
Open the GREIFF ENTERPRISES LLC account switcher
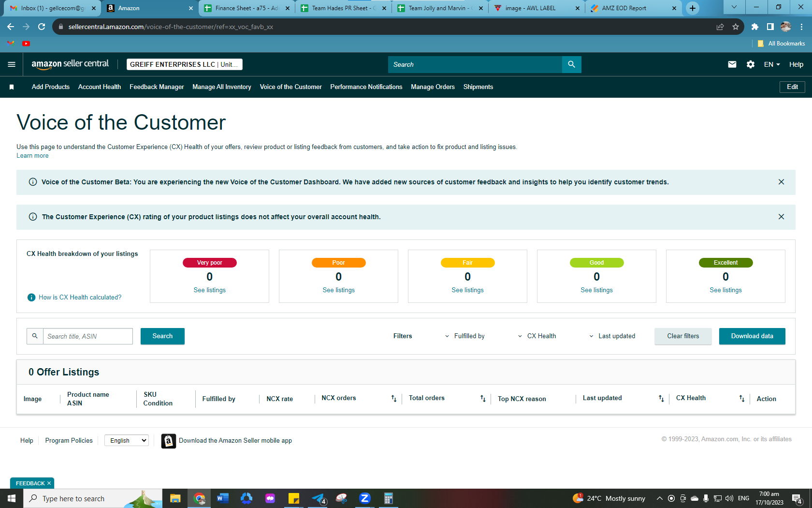184,64
